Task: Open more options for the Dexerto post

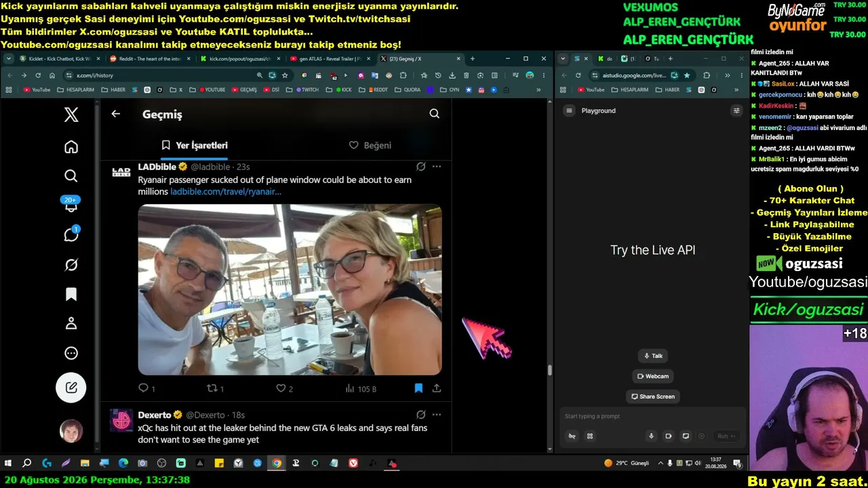Action: point(437,415)
